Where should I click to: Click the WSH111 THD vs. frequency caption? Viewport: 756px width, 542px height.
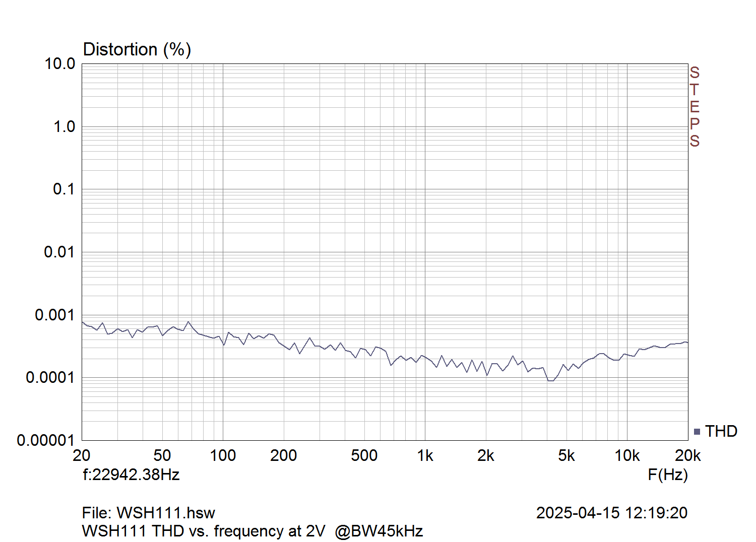pos(252,531)
